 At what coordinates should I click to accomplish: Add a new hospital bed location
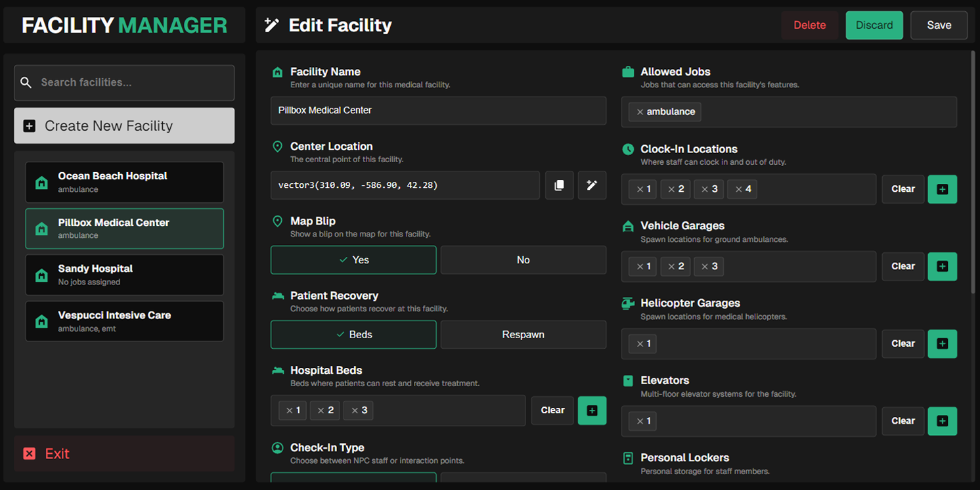pos(592,410)
